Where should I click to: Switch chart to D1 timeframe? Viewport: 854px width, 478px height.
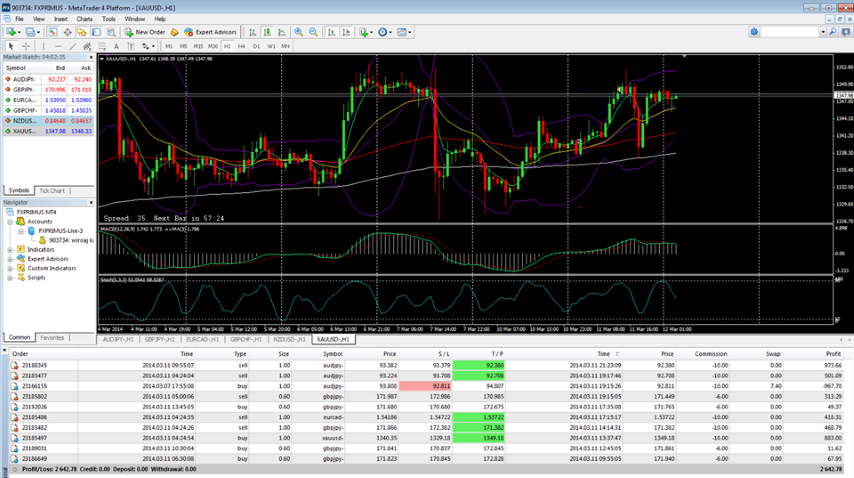[x=257, y=46]
